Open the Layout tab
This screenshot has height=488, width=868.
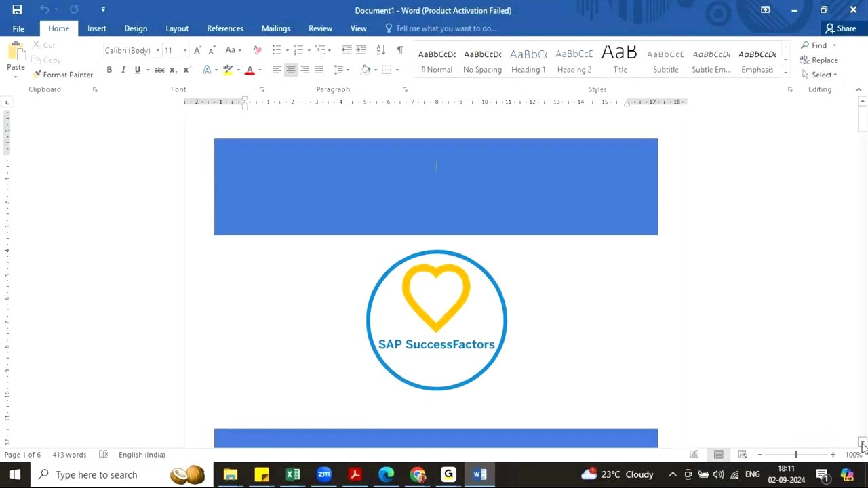(x=177, y=28)
